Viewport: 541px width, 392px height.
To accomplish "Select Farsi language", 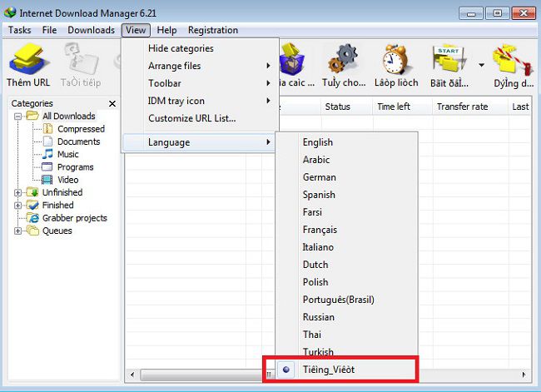I will pos(347,212).
